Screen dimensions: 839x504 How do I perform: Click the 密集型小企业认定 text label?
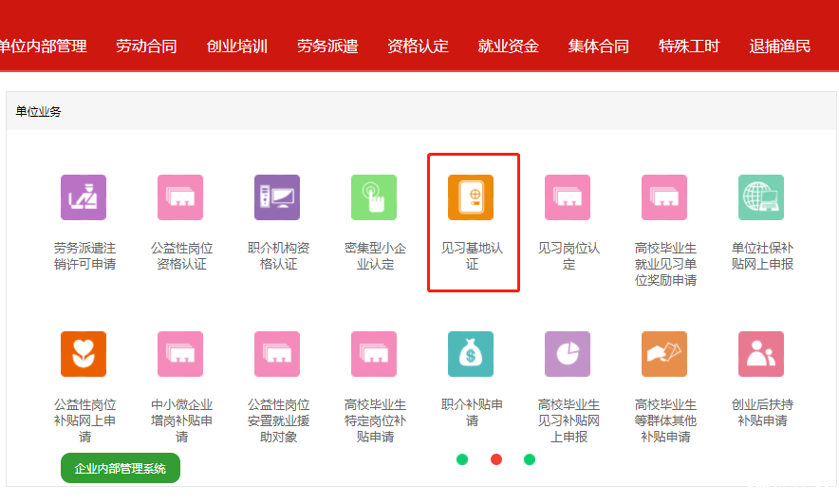click(375, 256)
